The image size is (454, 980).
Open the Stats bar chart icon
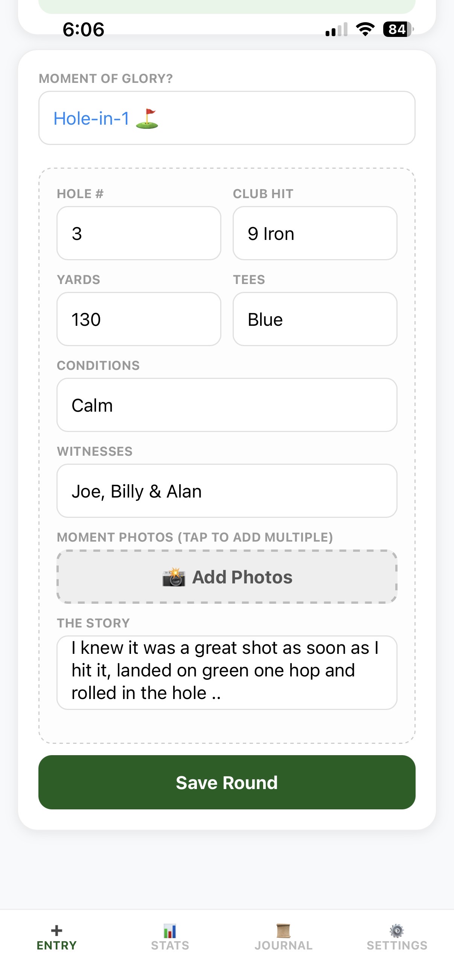coord(169,931)
